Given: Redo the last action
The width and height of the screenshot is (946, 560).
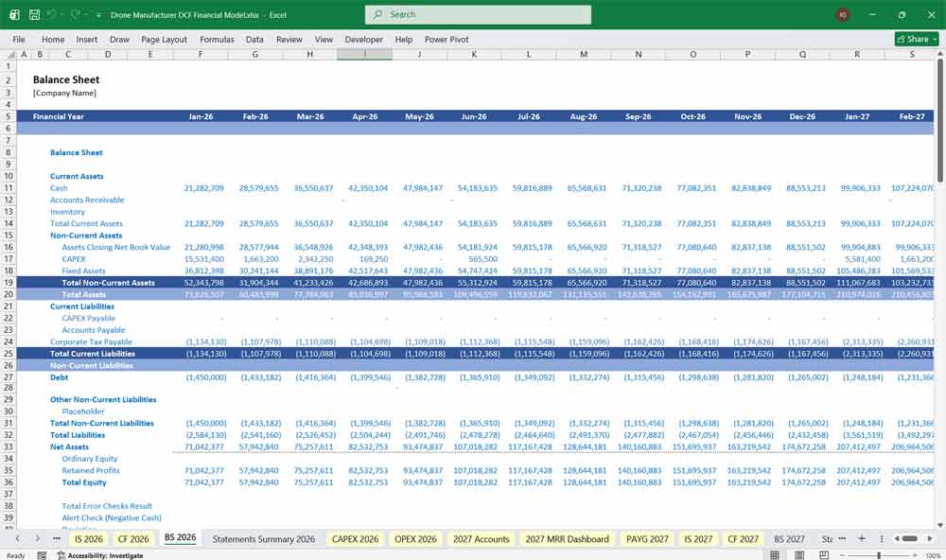Looking at the screenshot, I should [75, 14].
